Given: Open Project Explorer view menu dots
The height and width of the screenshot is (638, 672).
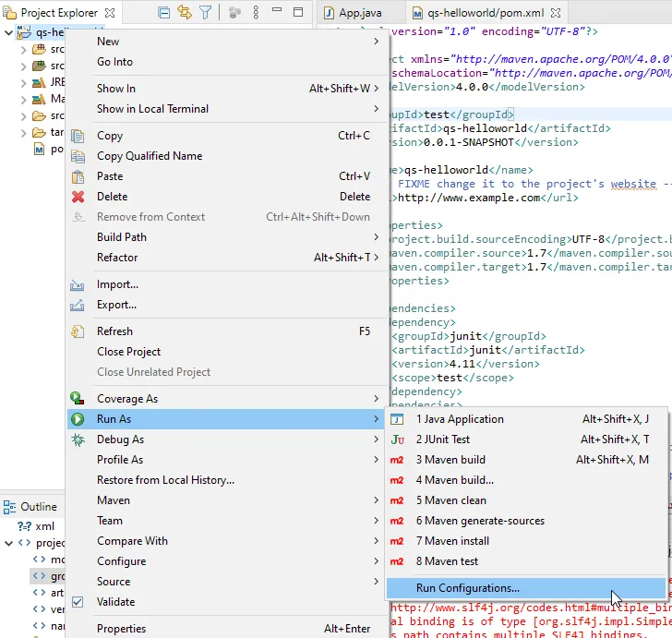Looking at the screenshot, I should (256, 13).
